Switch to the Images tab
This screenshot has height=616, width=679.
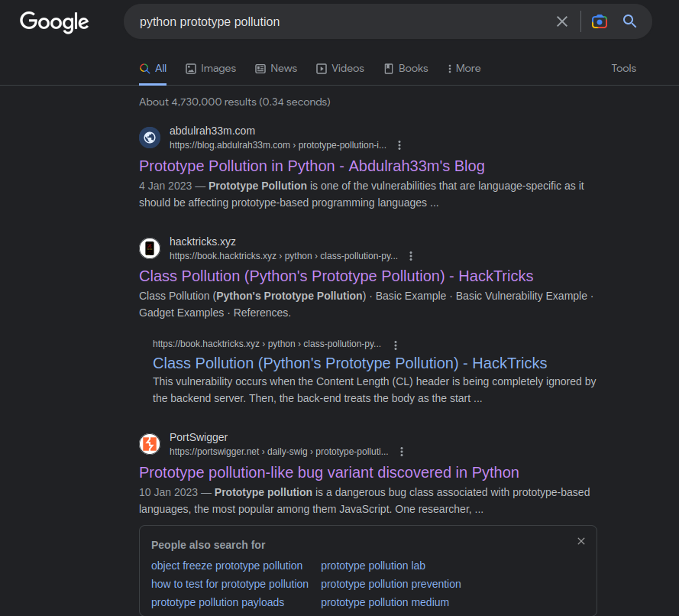tap(211, 69)
